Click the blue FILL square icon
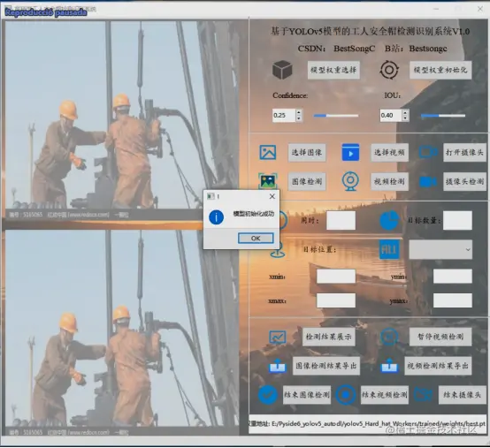The image size is (490, 448). 389,249
